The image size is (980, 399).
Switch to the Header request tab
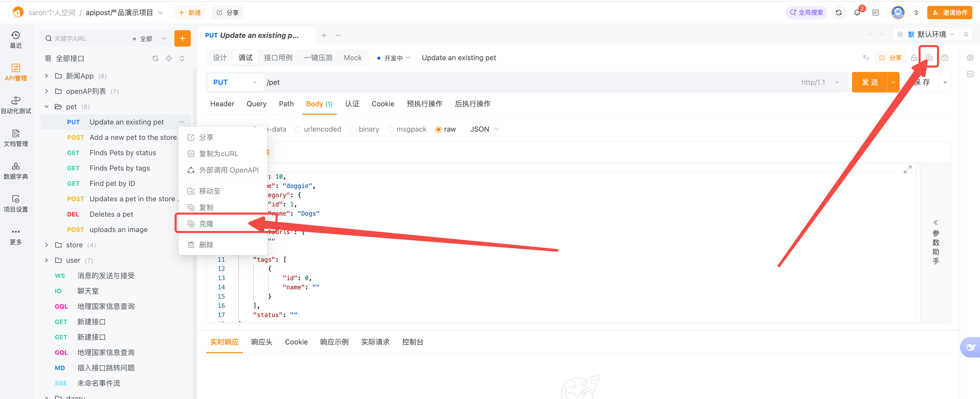point(222,103)
